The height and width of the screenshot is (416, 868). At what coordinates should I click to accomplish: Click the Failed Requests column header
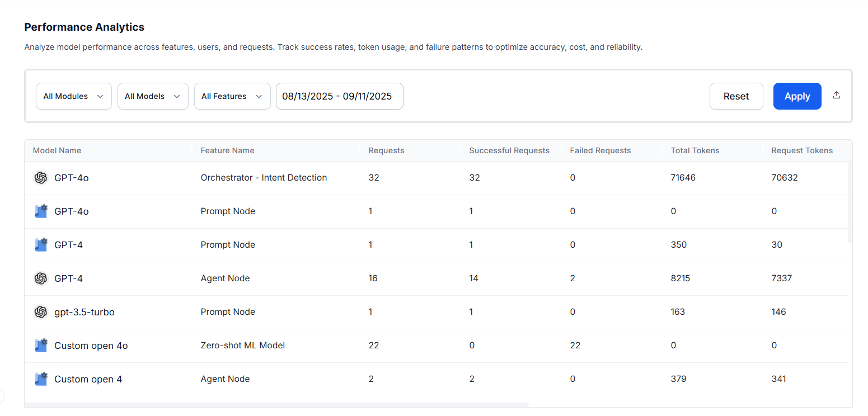(x=600, y=150)
